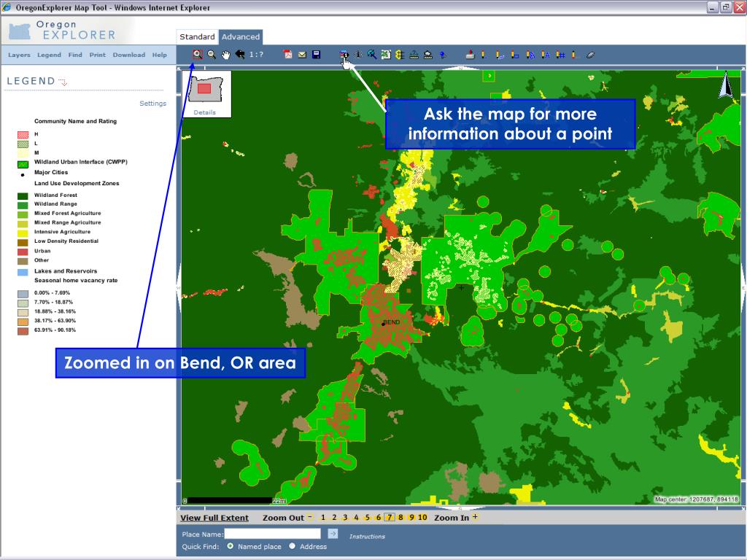Open the green map selection icon

point(386,55)
